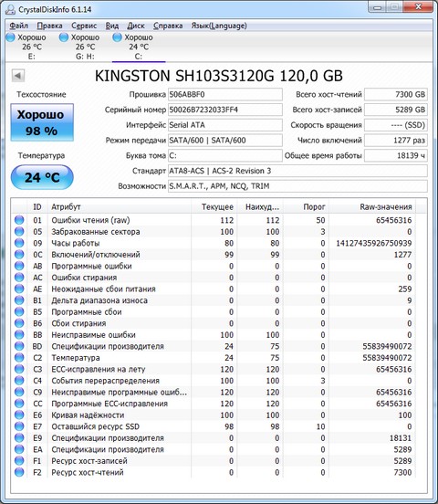Open the Язык(Language) menu

click(219, 26)
